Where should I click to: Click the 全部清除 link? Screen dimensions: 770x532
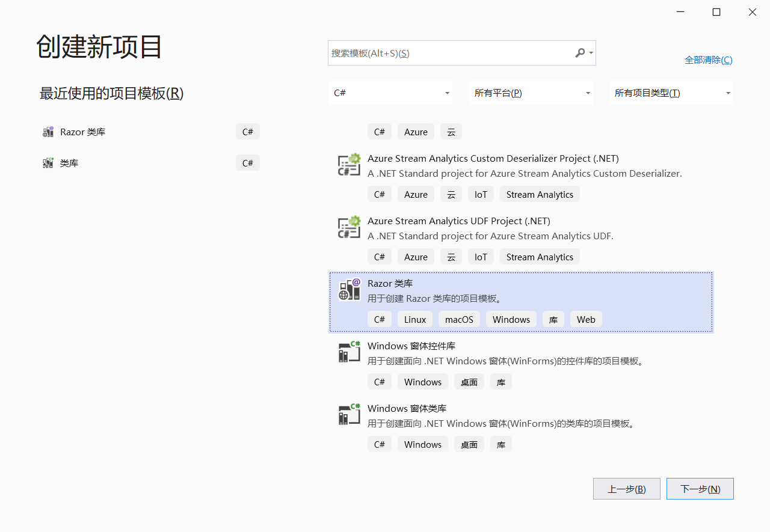(x=708, y=60)
